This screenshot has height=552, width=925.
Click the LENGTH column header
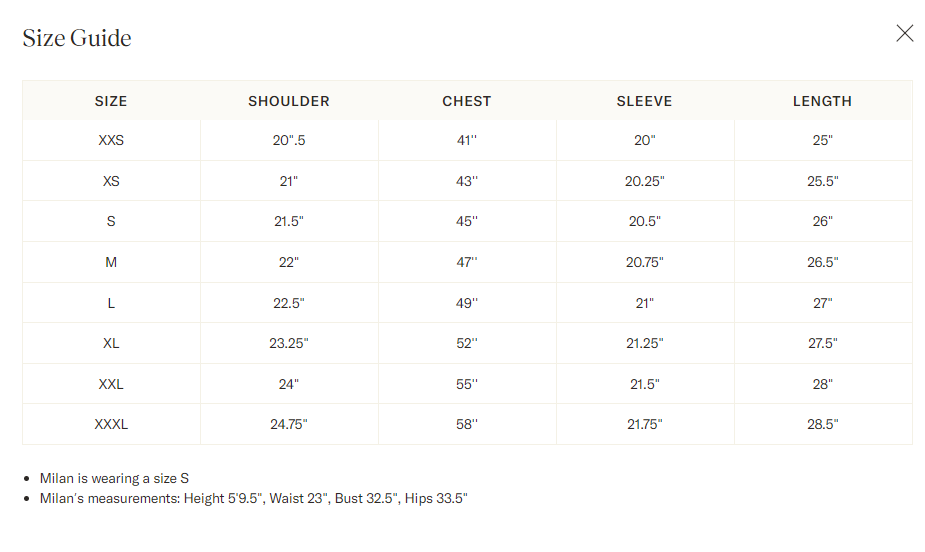(822, 101)
